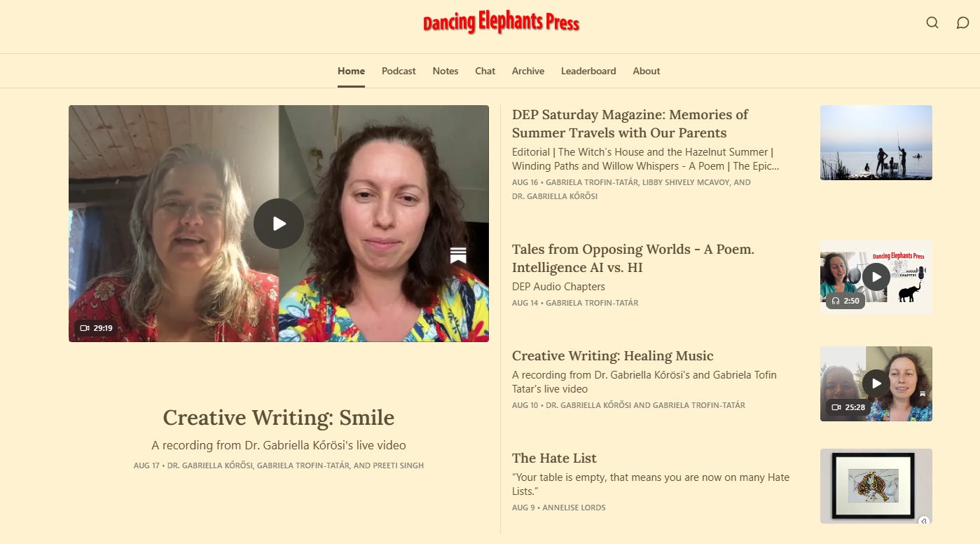The width and height of the screenshot is (980, 544).
Task: Open the chat bubble icon in header
Action: [x=962, y=22]
